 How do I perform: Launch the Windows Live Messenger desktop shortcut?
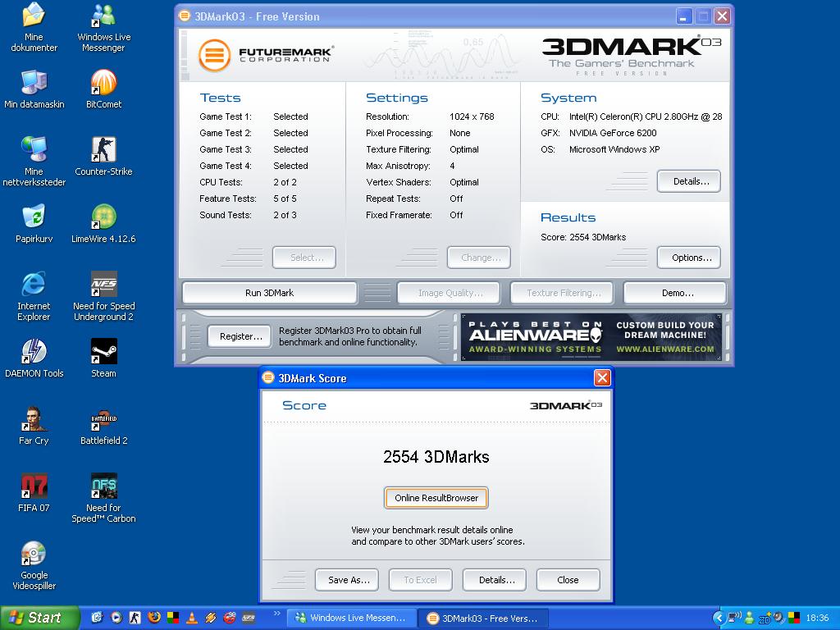pos(103,27)
